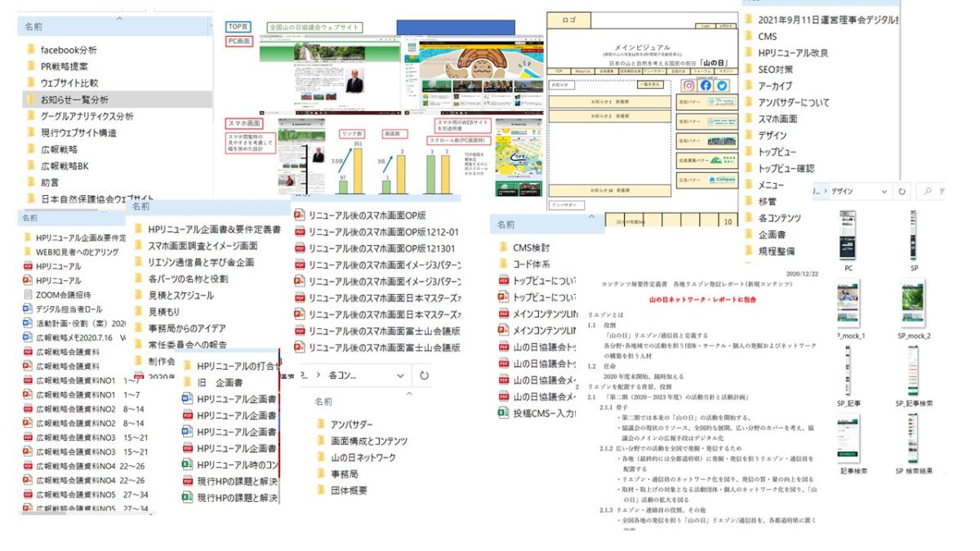
Task: Select the 広報戦略BK folder
Action: pyautogui.click(x=59, y=166)
